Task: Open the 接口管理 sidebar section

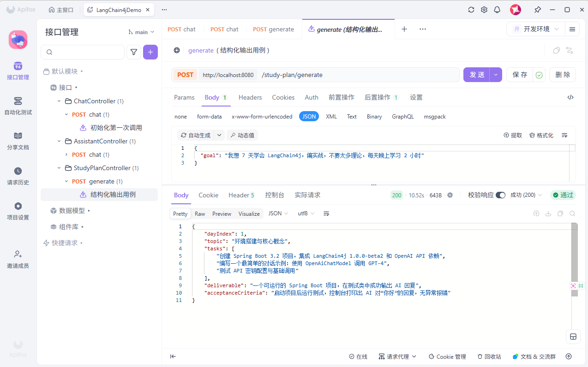Action: 18,71
